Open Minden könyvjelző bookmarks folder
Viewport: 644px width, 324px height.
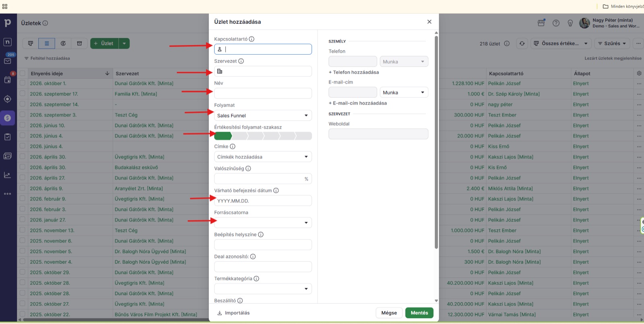[x=623, y=6]
